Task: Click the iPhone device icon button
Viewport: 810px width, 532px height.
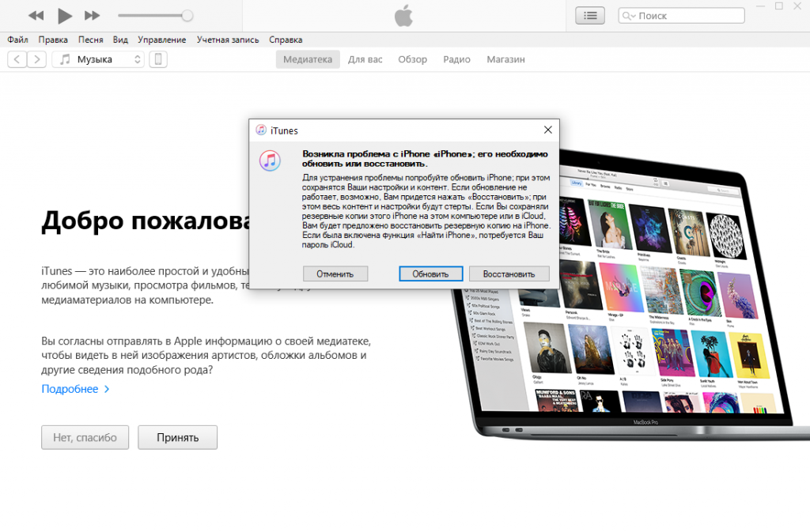Action: 158,59
